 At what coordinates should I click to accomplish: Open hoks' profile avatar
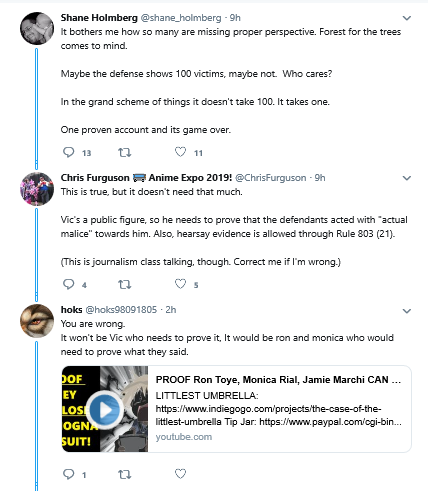[x=37, y=321]
